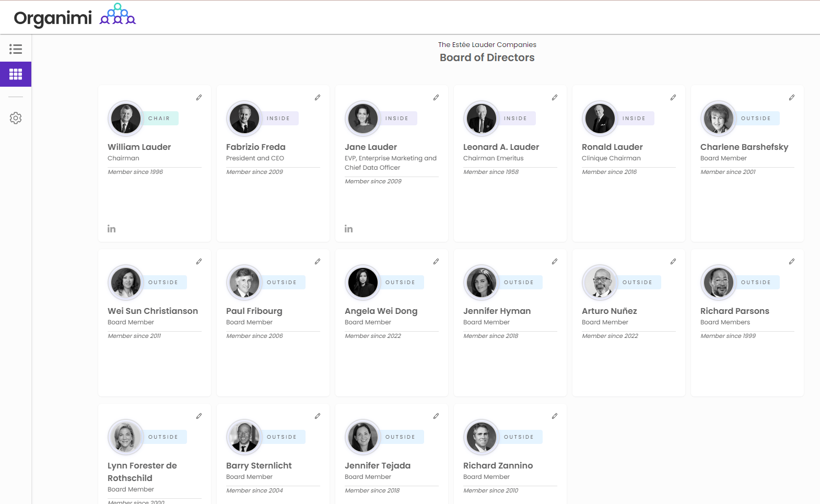The width and height of the screenshot is (820, 504).
Task: Click the Organimi logo
Action: [x=75, y=17]
